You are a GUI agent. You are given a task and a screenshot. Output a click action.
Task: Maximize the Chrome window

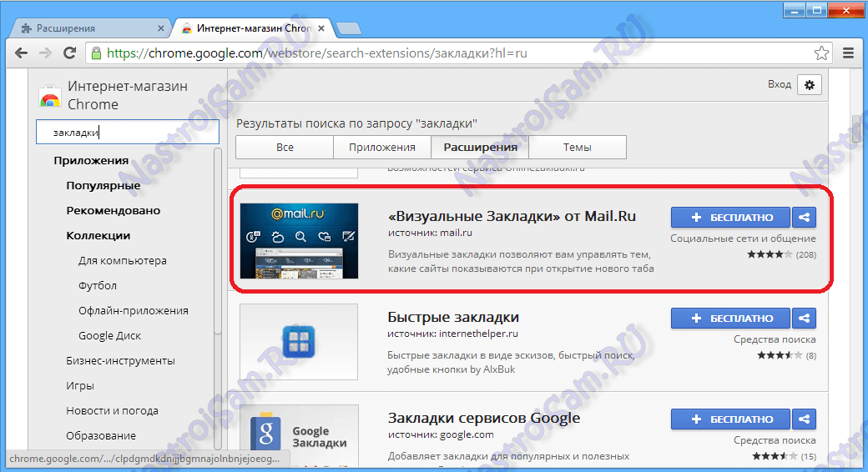coord(816,11)
